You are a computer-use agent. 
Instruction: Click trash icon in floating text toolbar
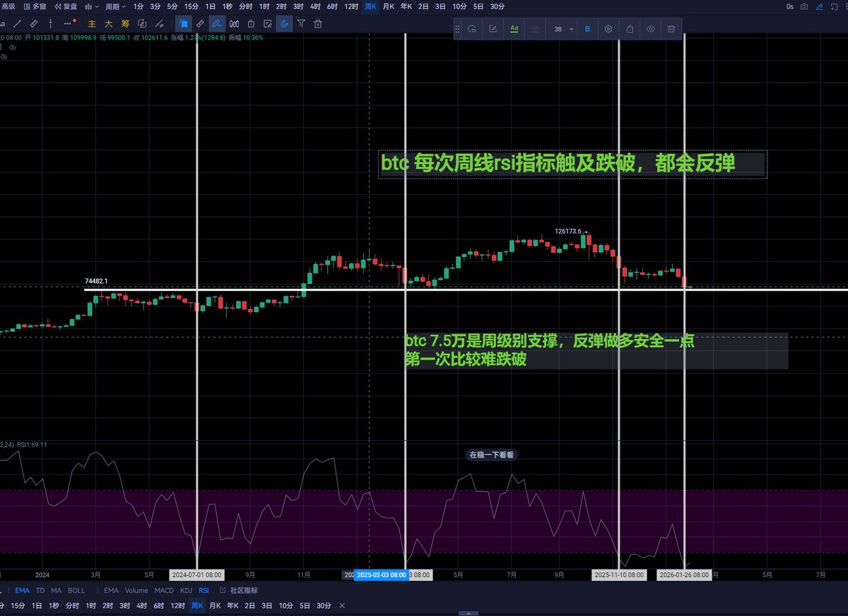pyautogui.click(x=671, y=29)
